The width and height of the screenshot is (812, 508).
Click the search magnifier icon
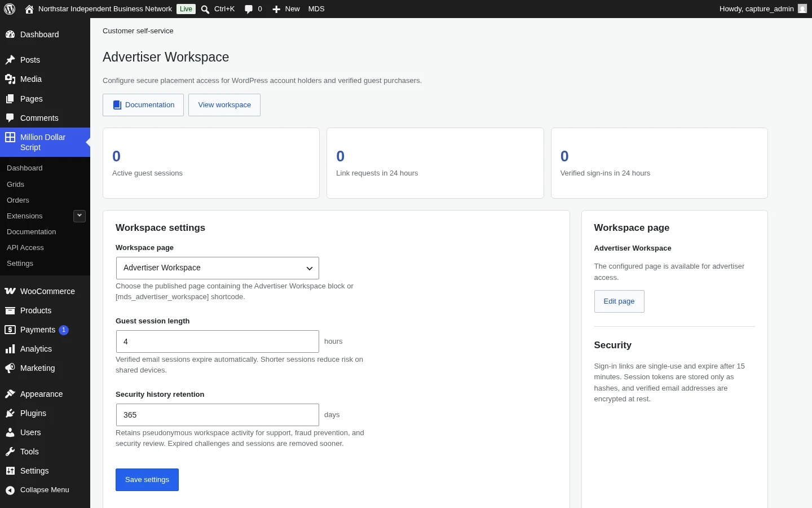click(x=205, y=9)
